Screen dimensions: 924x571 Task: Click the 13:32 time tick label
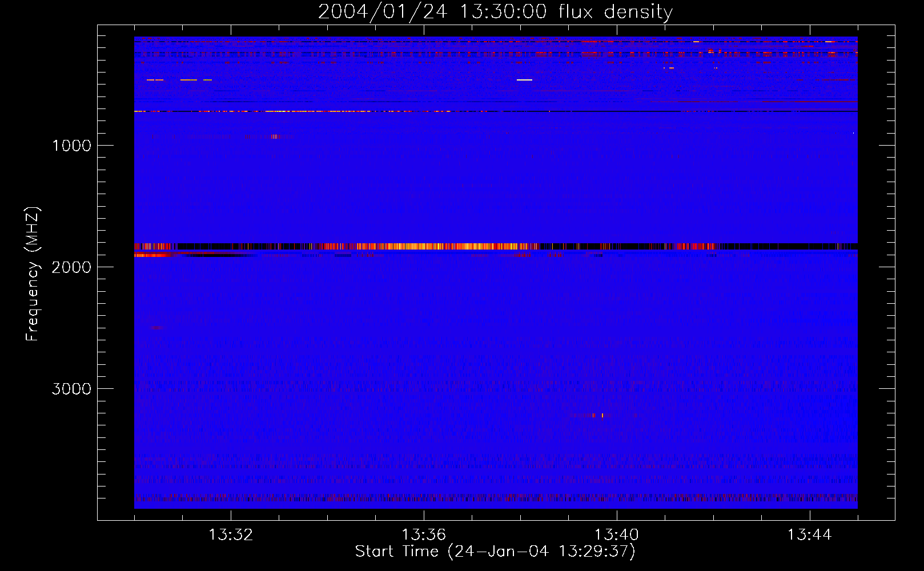(231, 535)
